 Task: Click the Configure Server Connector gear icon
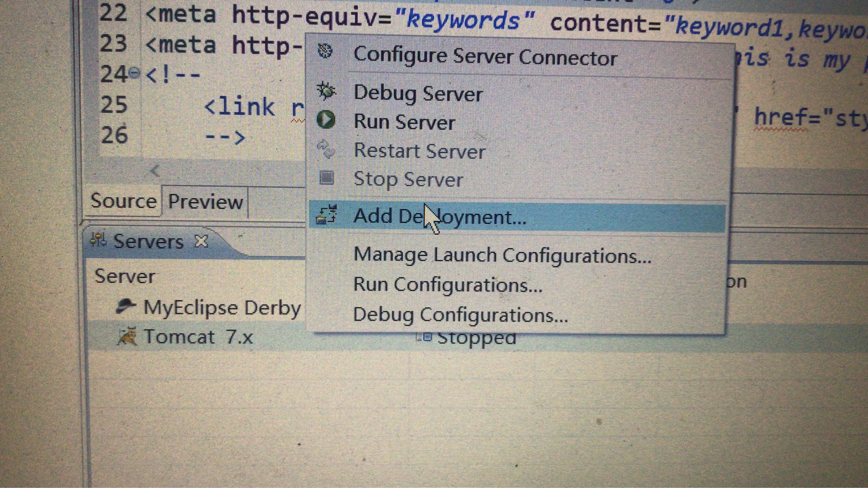point(325,51)
